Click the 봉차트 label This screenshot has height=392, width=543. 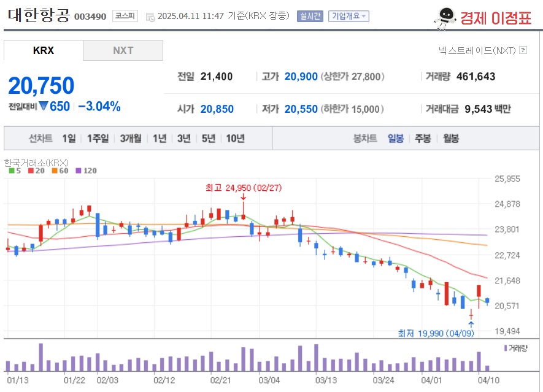(365, 139)
